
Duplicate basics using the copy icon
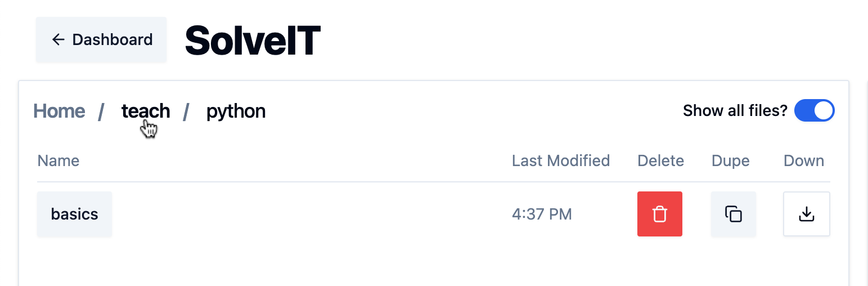pyautogui.click(x=733, y=214)
